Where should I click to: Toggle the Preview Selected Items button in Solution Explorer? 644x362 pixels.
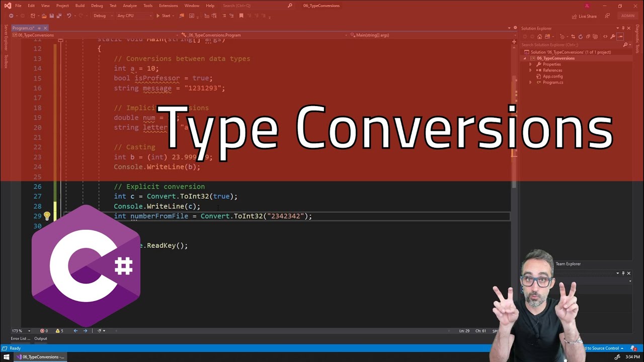(x=620, y=36)
